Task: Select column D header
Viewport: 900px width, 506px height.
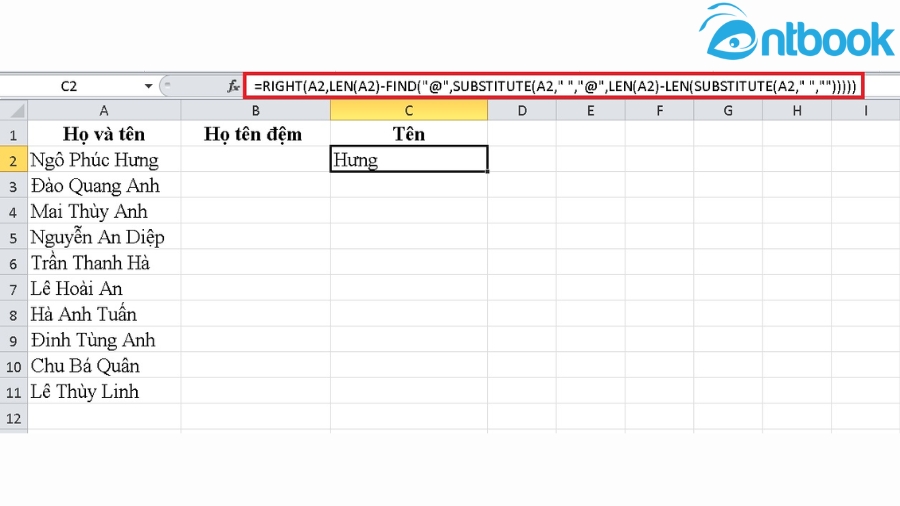Action: click(522, 110)
